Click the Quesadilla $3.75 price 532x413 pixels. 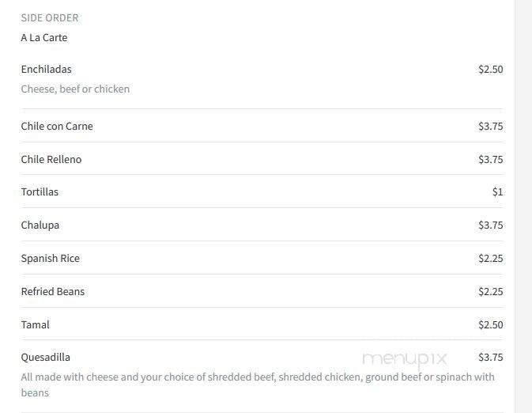tap(491, 357)
